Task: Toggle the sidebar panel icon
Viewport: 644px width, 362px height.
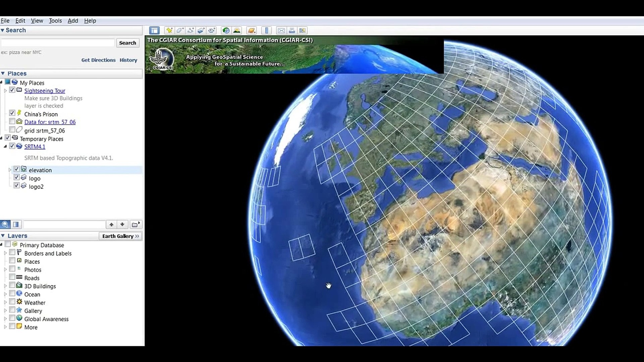Action: click(x=154, y=31)
